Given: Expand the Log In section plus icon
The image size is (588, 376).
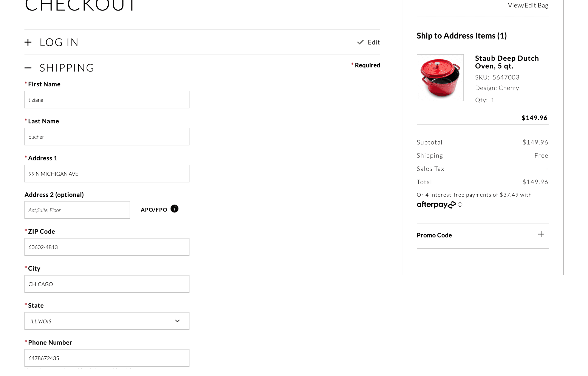Looking at the screenshot, I should click(28, 42).
